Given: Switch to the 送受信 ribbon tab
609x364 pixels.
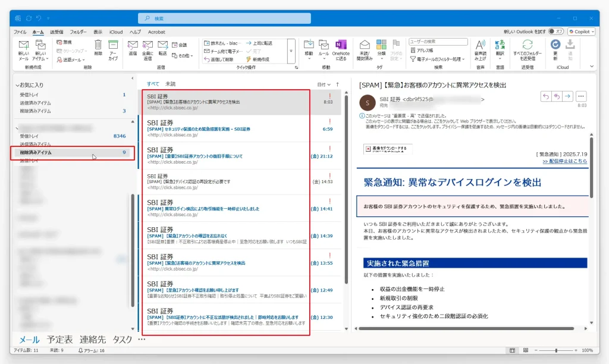Looking at the screenshot, I should 56,32.
